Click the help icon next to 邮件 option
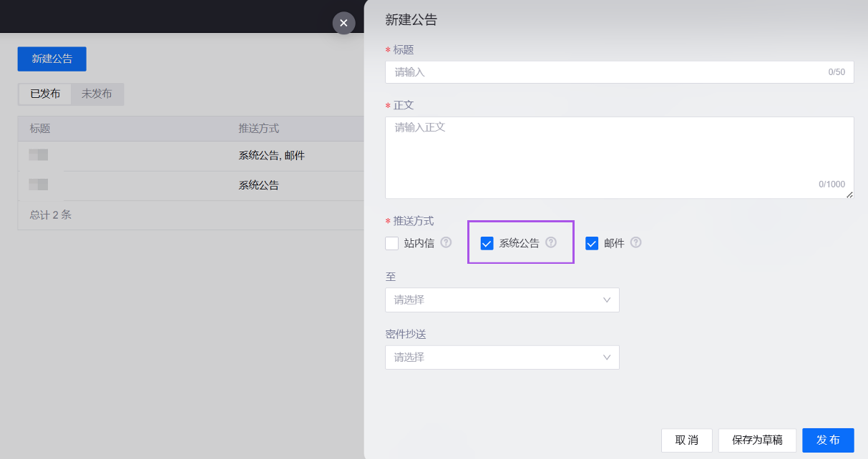The image size is (868, 459). pos(635,243)
